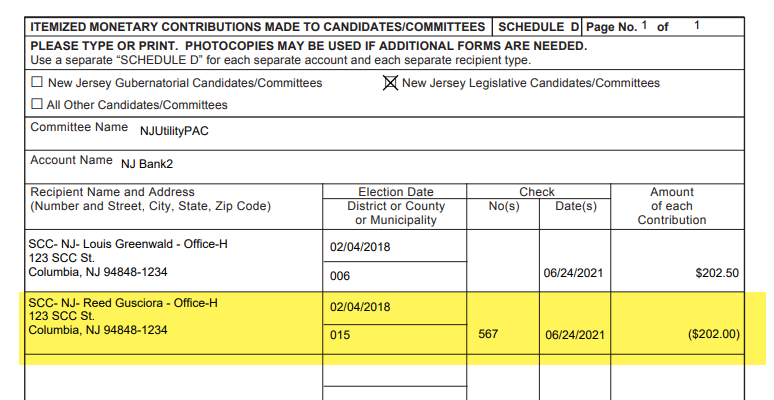Click election date in Gusciora row

coord(394,308)
